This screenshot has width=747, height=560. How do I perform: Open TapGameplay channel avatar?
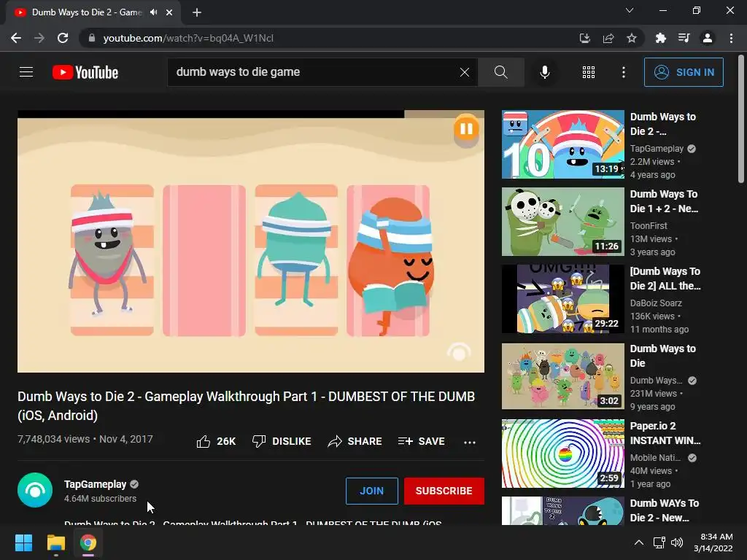35,490
